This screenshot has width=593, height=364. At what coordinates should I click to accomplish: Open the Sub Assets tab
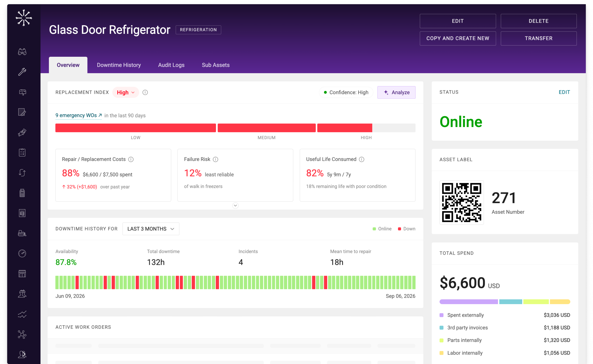[x=216, y=65]
